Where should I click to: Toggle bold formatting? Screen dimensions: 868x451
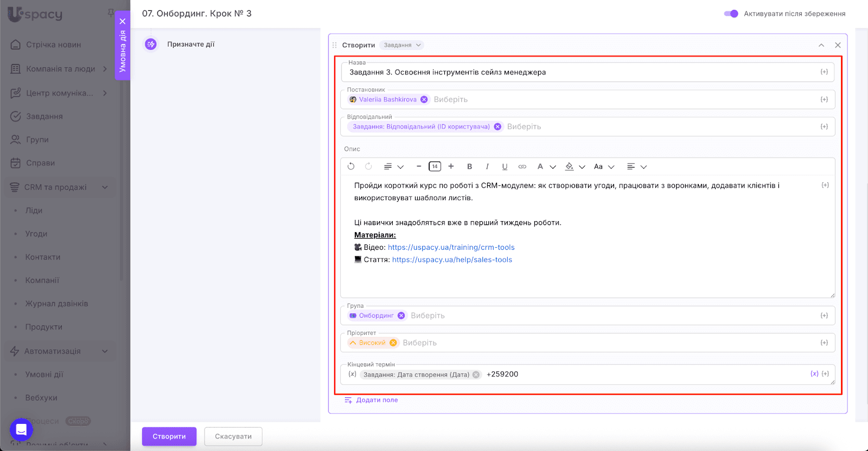[x=470, y=166]
